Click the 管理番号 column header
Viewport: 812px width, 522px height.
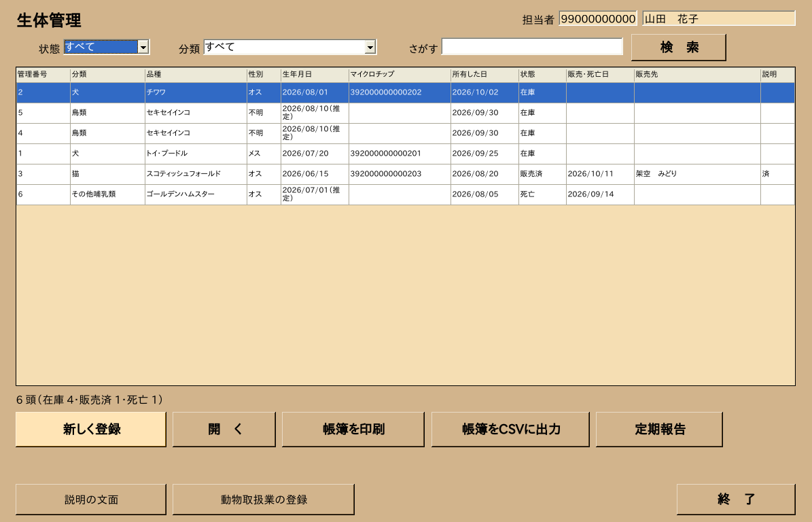tap(43, 75)
